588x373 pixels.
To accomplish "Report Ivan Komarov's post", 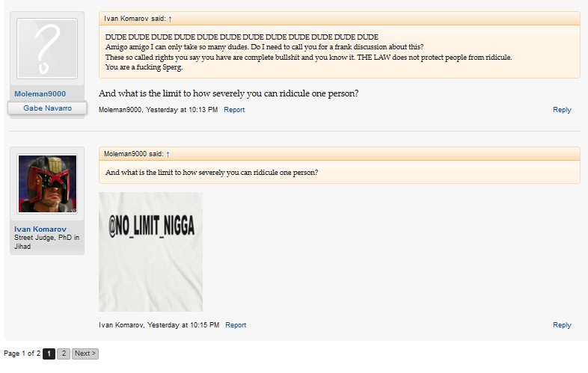I will (x=236, y=325).
